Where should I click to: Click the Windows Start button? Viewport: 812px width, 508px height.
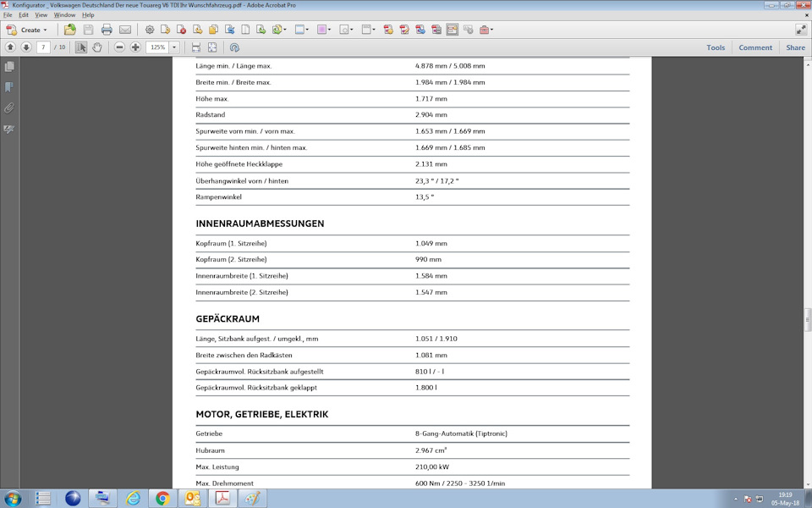click(x=13, y=498)
